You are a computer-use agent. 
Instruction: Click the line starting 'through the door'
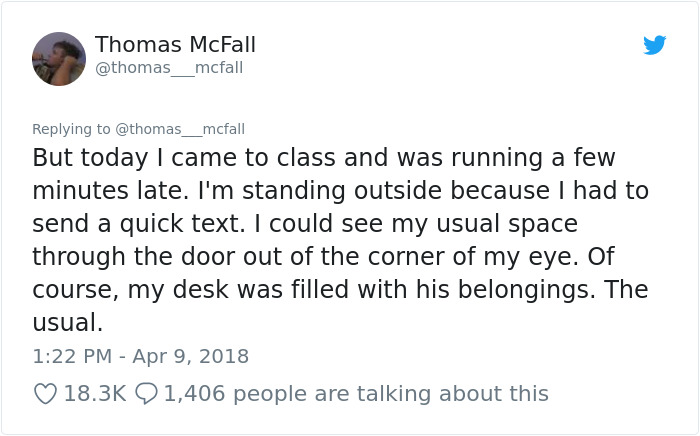coord(300,257)
